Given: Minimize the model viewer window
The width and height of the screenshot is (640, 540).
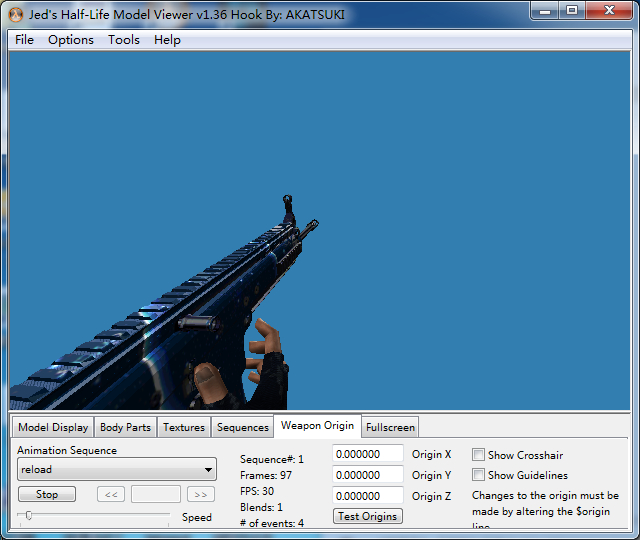Looking at the screenshot, I should [545, 10].
